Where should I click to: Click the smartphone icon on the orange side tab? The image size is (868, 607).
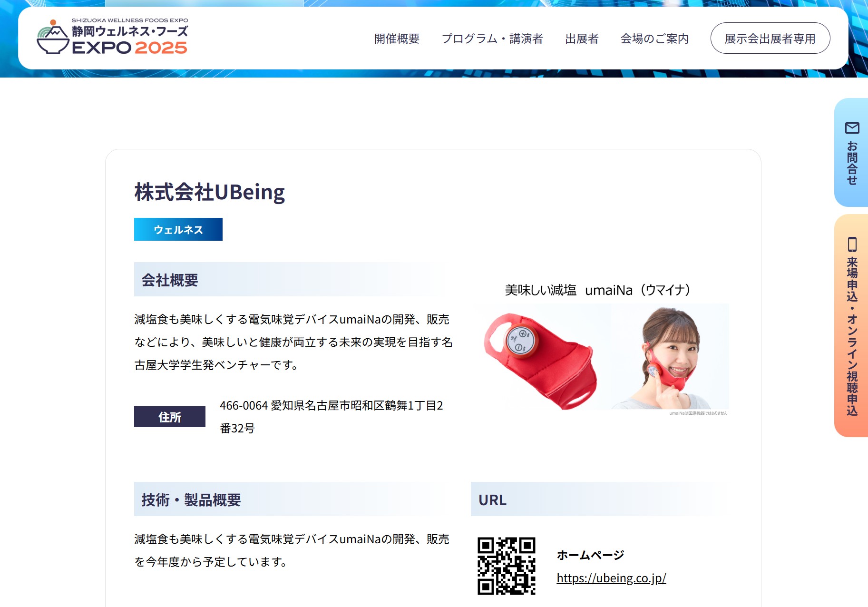coord(852,245)
